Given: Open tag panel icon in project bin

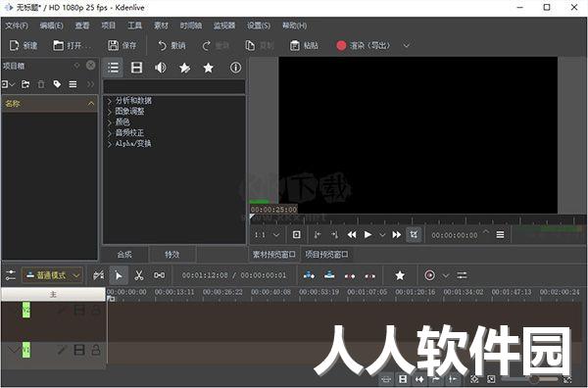Looking at the screenshot, I should [57, 84].
